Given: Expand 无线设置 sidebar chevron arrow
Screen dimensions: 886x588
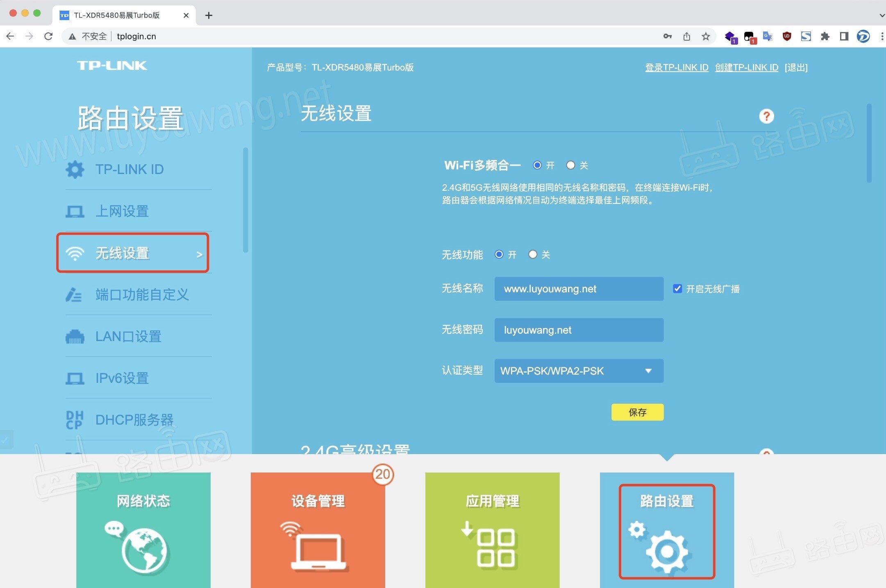Looking at the screenshot, I should pos(199,254).
